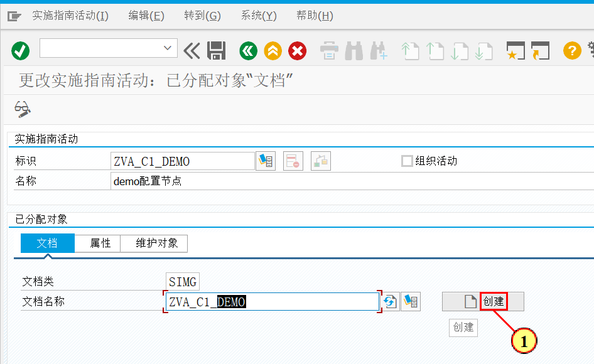Switch to the 属性 tab
The image size is (594, 364).
pyautogui.click(x=98, y=243)
